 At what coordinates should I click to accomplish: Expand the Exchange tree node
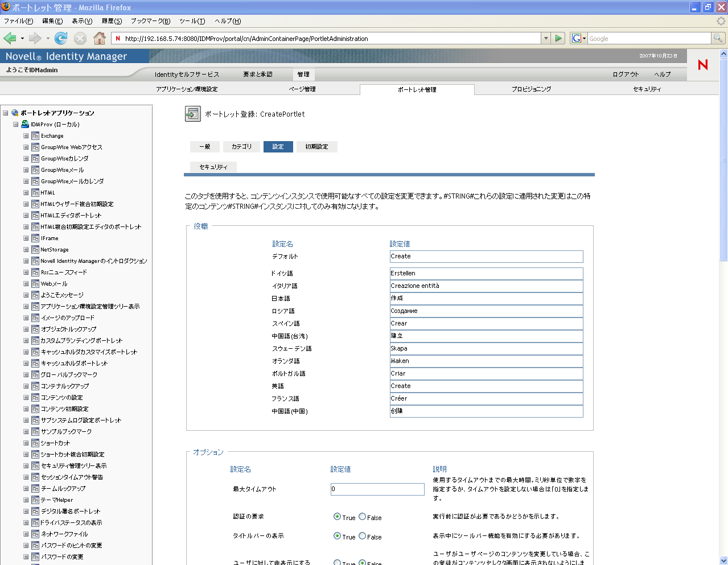tap(26, 135)
